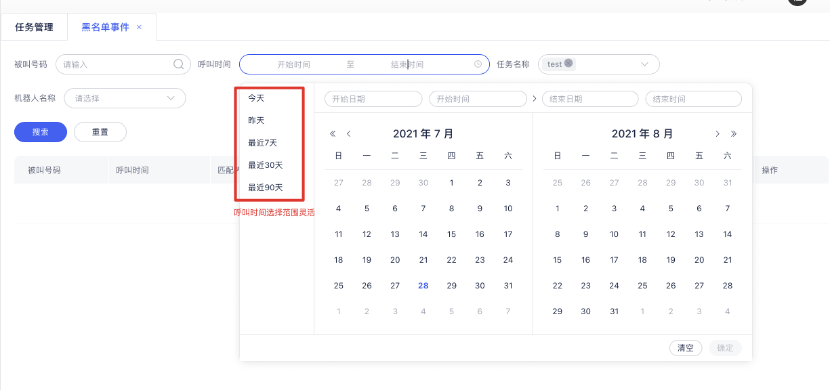This screenshot has width=830, height=390.
Task: Click the 搜索 button
Action: click(x=41, y=132)
